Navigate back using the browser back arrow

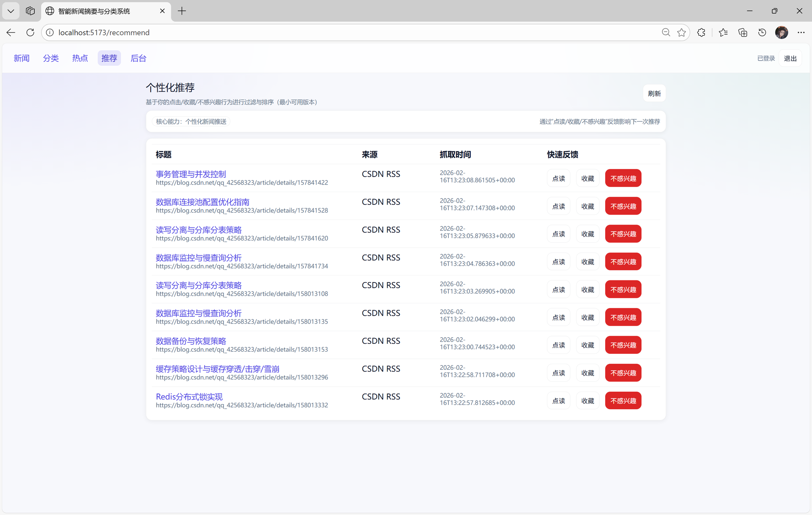10,32
